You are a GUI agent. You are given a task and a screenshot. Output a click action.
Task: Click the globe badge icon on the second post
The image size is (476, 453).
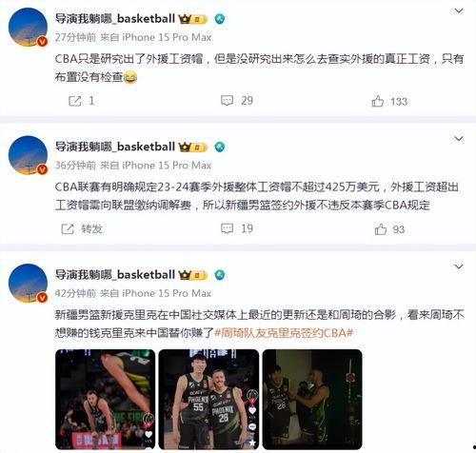[x=220, y=147]
